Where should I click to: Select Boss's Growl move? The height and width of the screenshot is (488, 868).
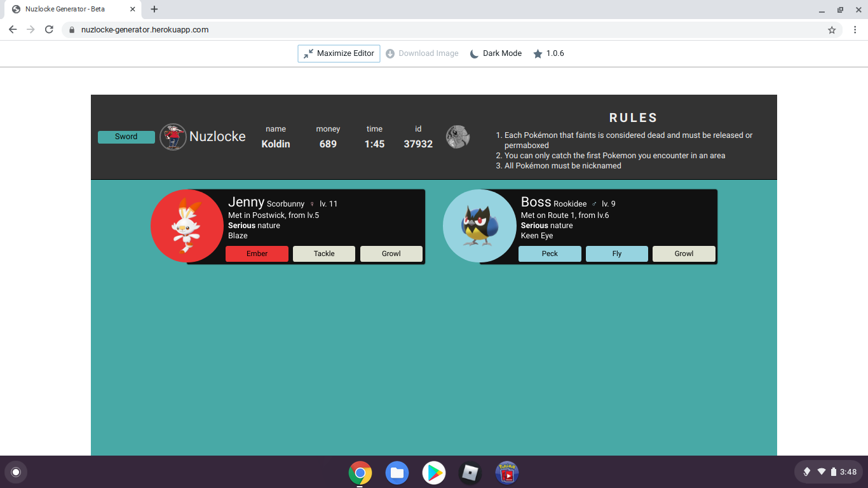pos(684,254)
